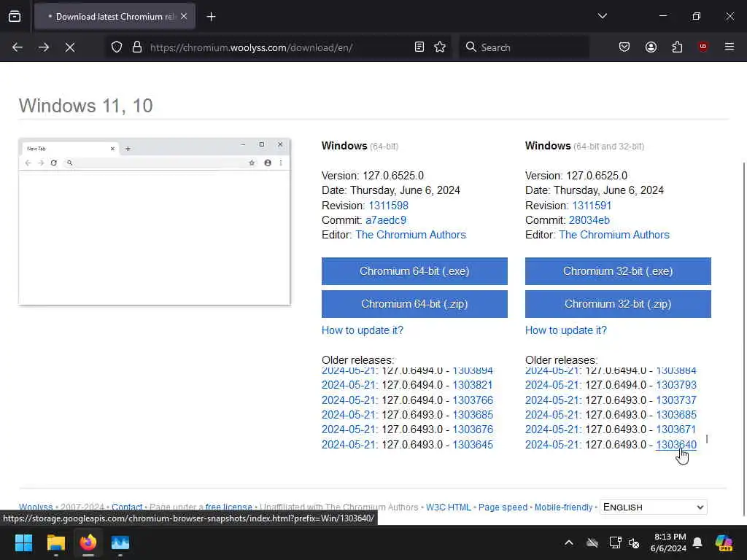Image resolution: width=747 pixels, height=560 pixels.
Task: Open the Page speed footer link
Action: (503, 507)
